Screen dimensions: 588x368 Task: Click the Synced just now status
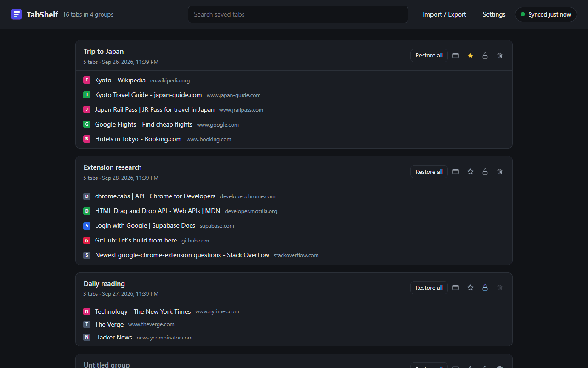point(546,14)
